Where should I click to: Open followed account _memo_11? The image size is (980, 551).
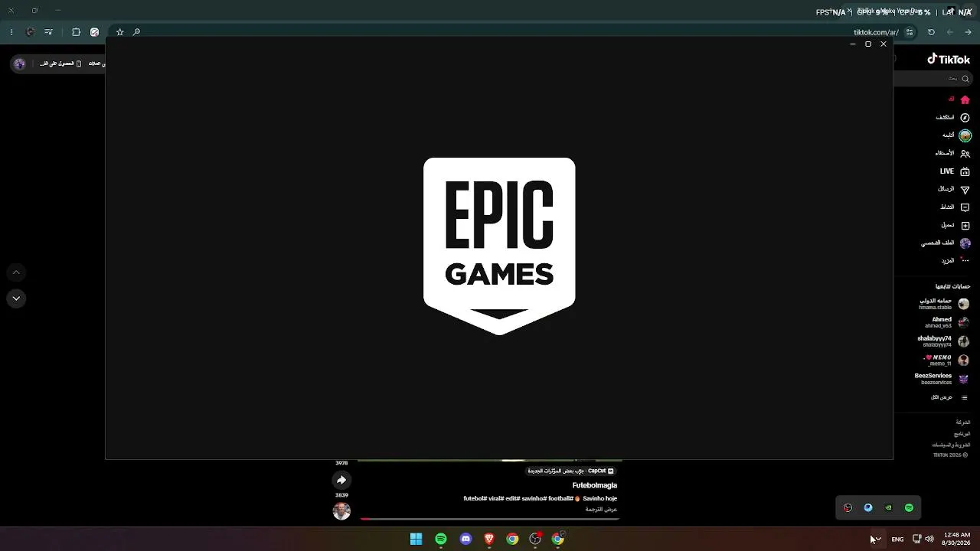coord(946,360)
